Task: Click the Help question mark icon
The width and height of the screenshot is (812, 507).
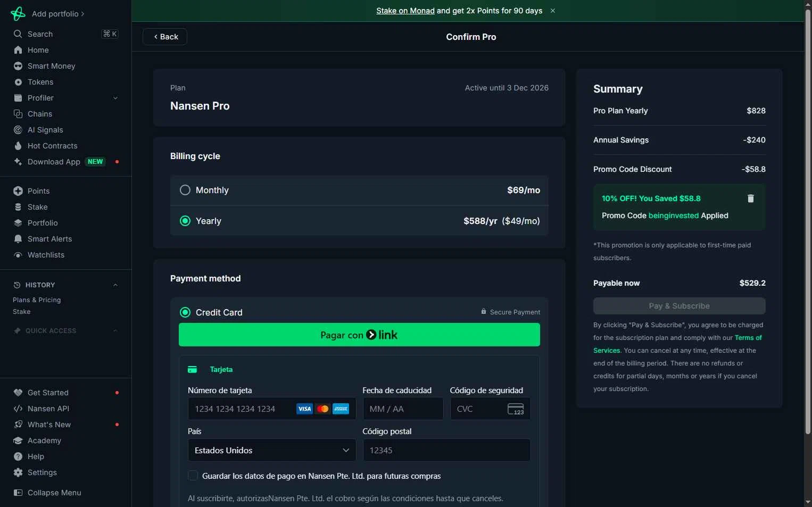Action: pos(18,456)
